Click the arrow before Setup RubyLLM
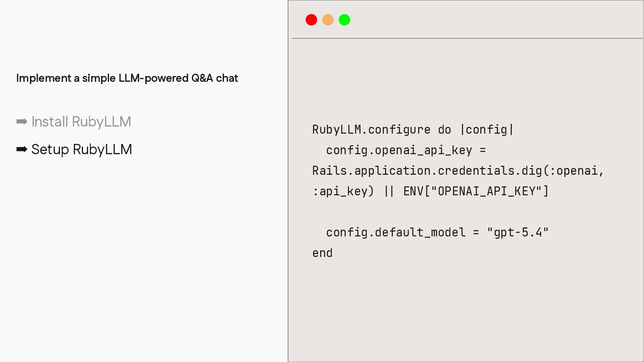The height and width of the screenshot is (362, 644). tap(22, 149)
